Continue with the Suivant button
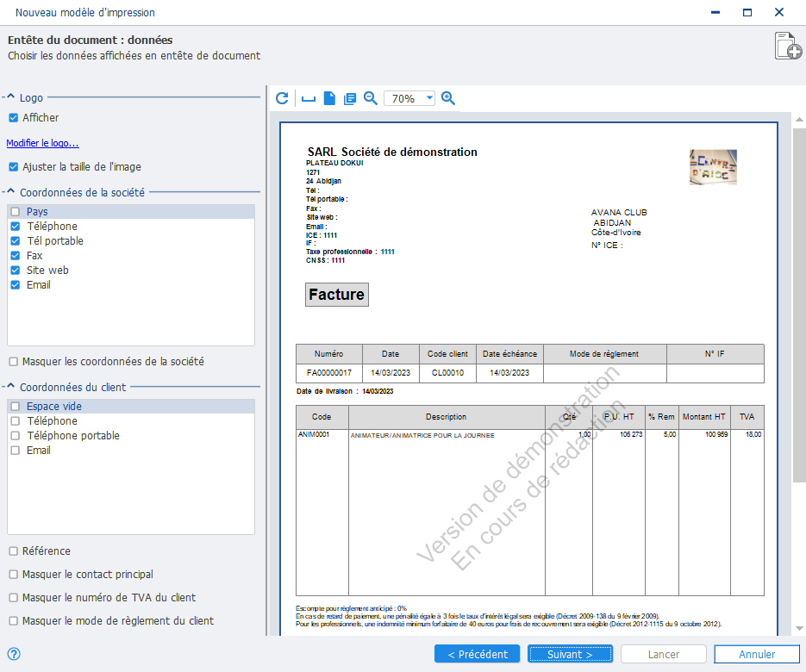Viewport: 806px width, 672px height. click(x=570, y=654)
